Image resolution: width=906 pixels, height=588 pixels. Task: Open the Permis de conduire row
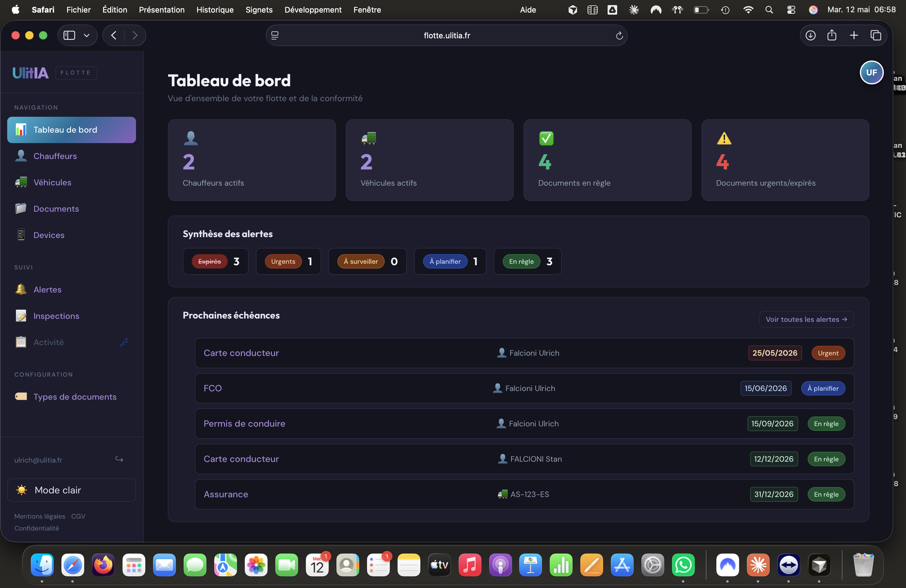pos(524,423)
